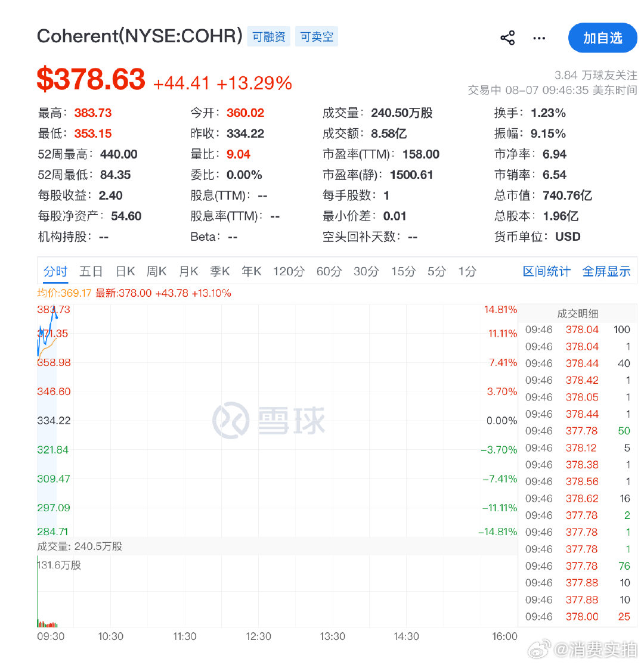Viewport: 644px width, 665px height.
Task: Click the trade row with volume 76
Action: coord(577,565)
